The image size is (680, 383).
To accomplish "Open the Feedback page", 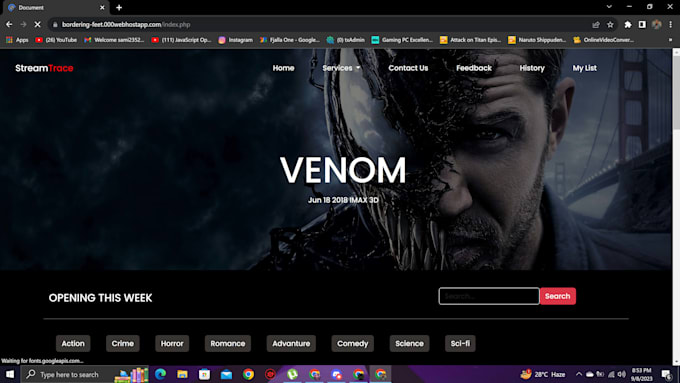I will tap(474, 68).
